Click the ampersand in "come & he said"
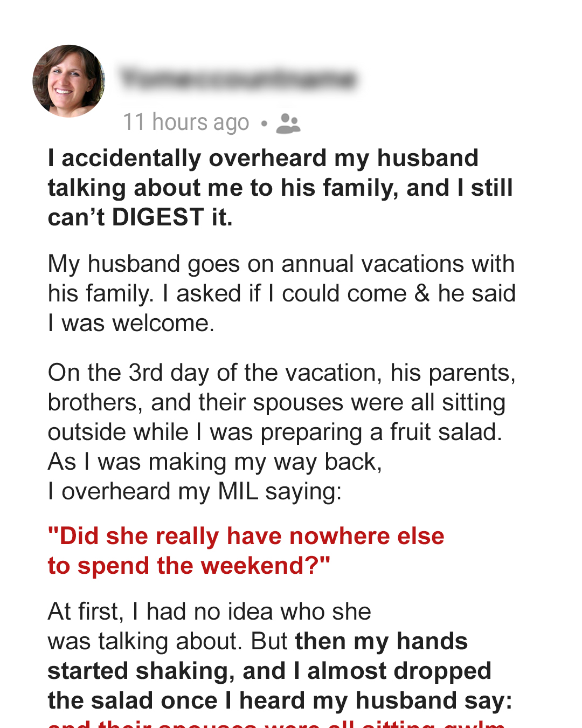The height and width of the screenshot is (728, 582). (x=421, y=294)
